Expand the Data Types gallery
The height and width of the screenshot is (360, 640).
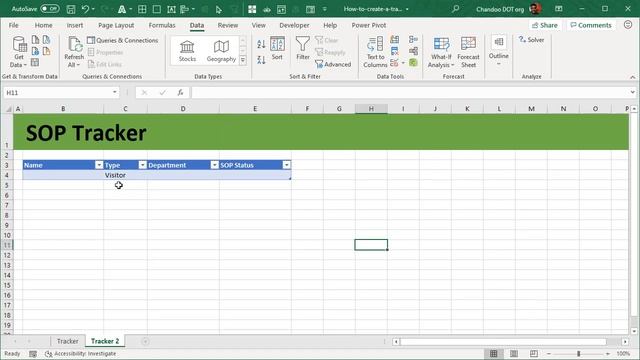(243, 60)
